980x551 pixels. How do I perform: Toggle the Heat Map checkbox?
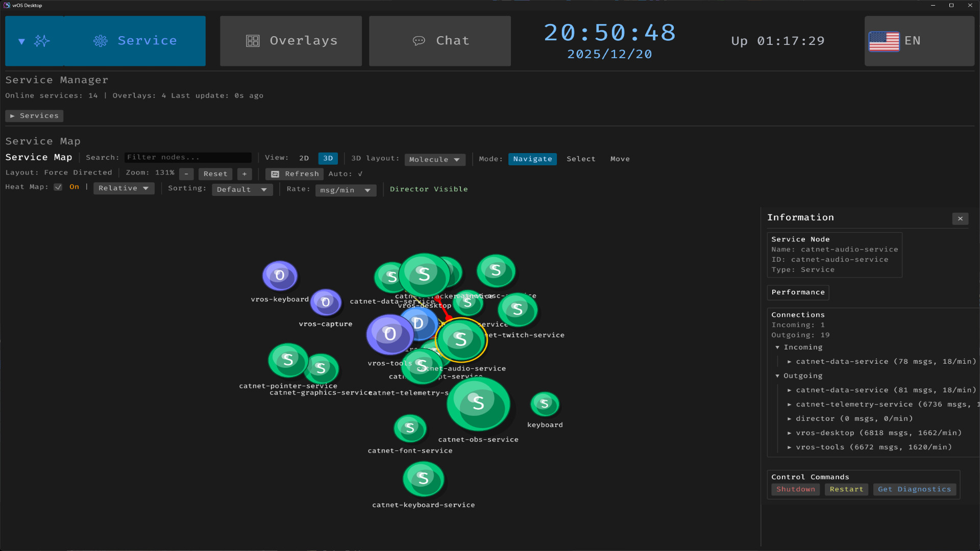(x=58, y=187)
